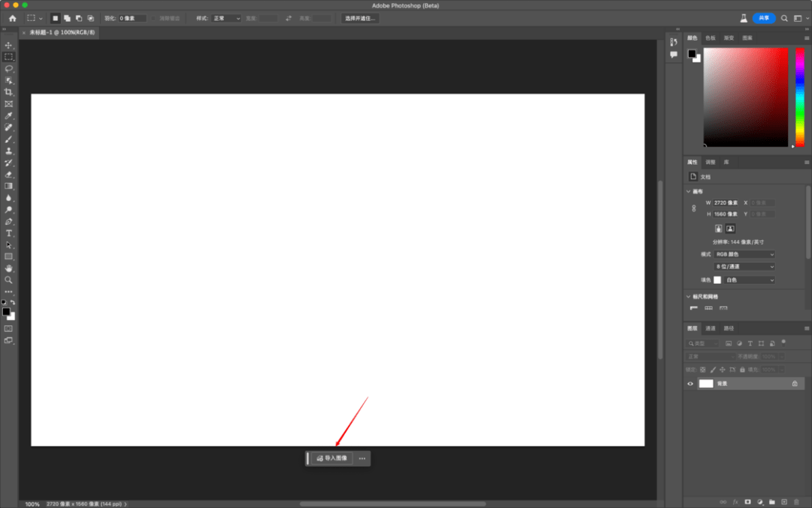Toggle link between canvas width and height
The height and width of the screenshot is (508, 812).
pyautogui.click(x=694, y=208)
